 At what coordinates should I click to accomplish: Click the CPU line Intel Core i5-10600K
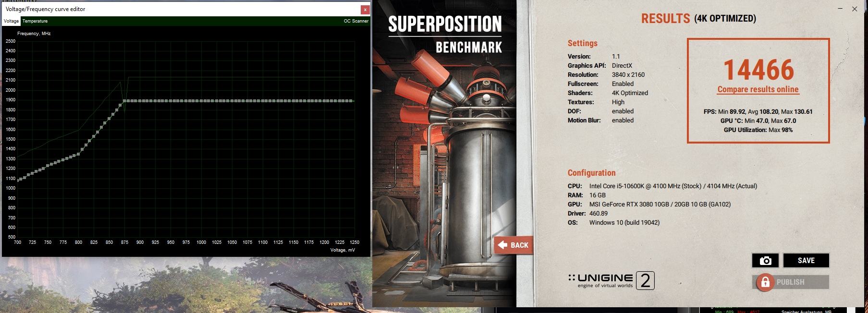click(x=673, y=186)
